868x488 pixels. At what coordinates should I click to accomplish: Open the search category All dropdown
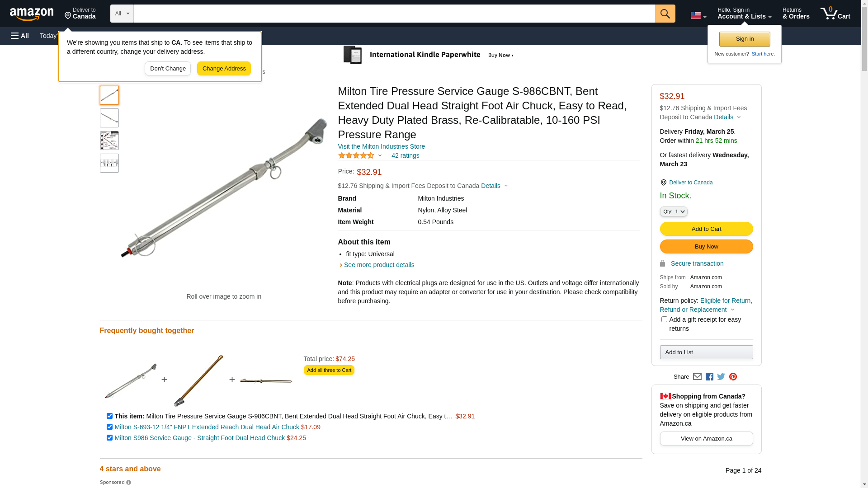click(122, 14)
